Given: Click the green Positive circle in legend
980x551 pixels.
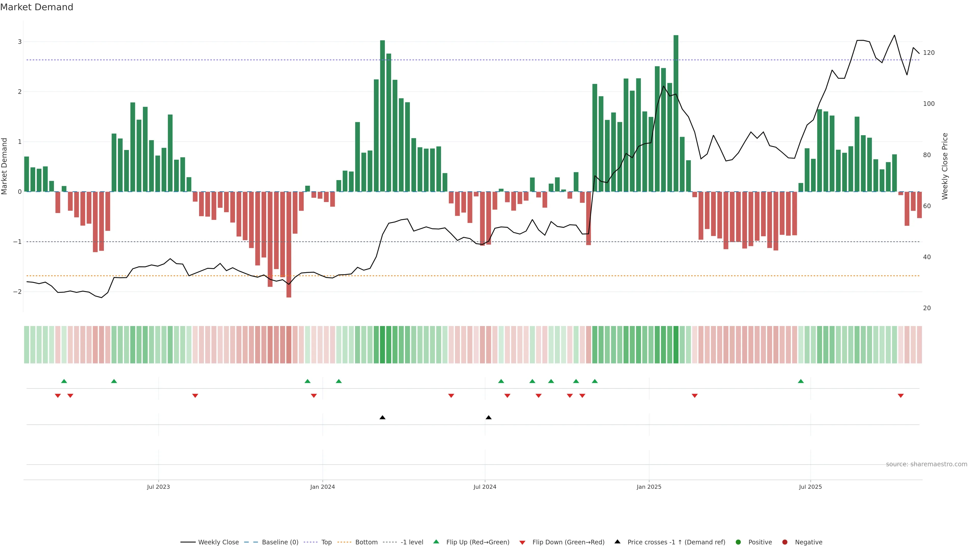Looking at the screenshot, I should [738, 542].
